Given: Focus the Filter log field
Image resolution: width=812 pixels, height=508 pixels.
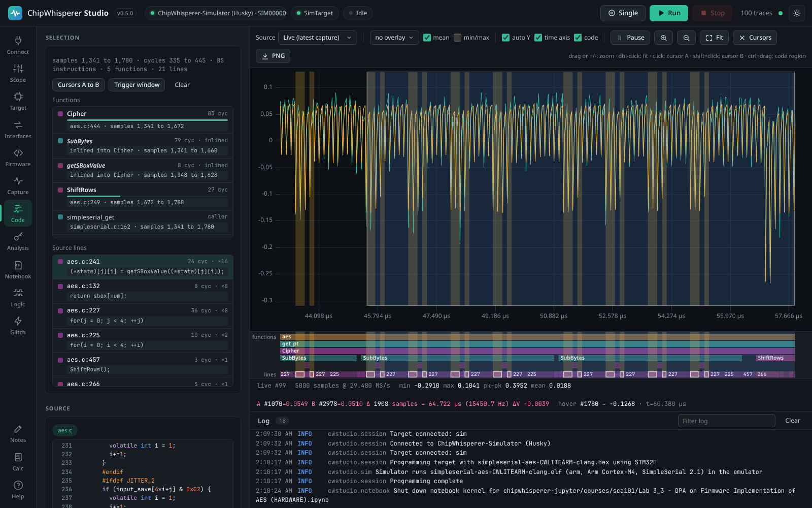Looking at the screenshot, I should coord(727,421).
